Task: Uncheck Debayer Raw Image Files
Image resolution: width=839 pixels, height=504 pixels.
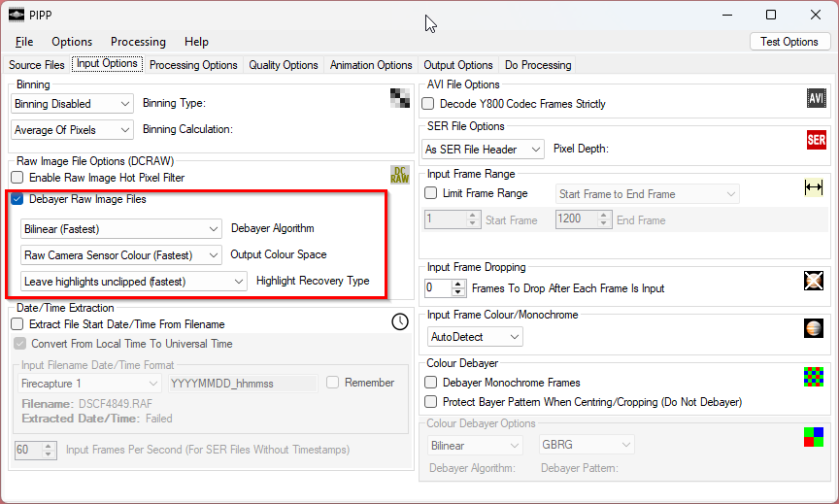Action: pyautogui.click(x=17, y=199)
